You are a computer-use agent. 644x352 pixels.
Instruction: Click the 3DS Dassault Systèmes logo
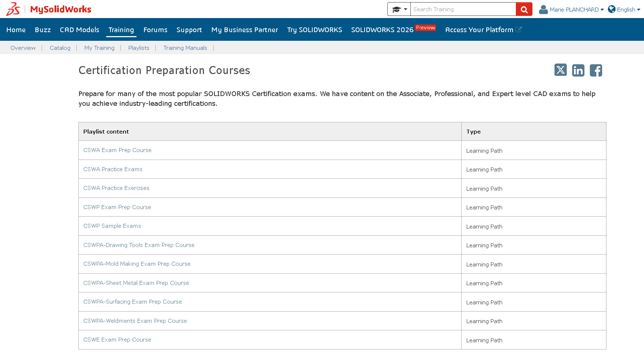[12, 9]
